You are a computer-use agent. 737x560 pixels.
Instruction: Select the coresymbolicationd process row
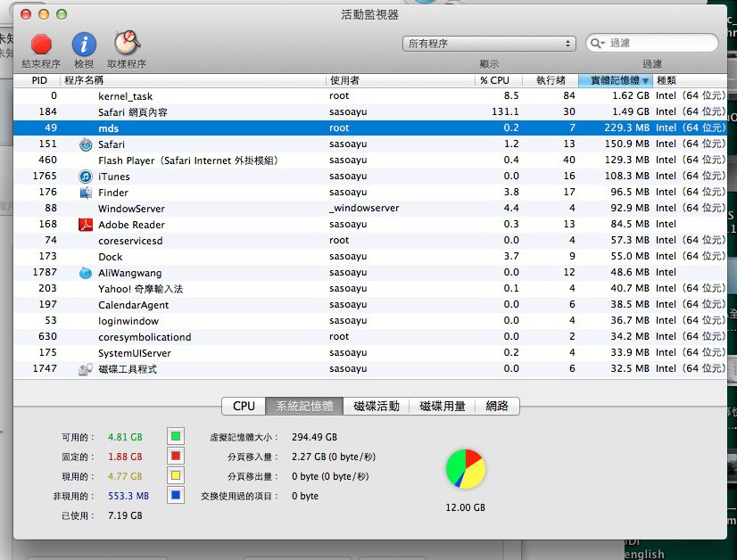(x=370, y=337)
